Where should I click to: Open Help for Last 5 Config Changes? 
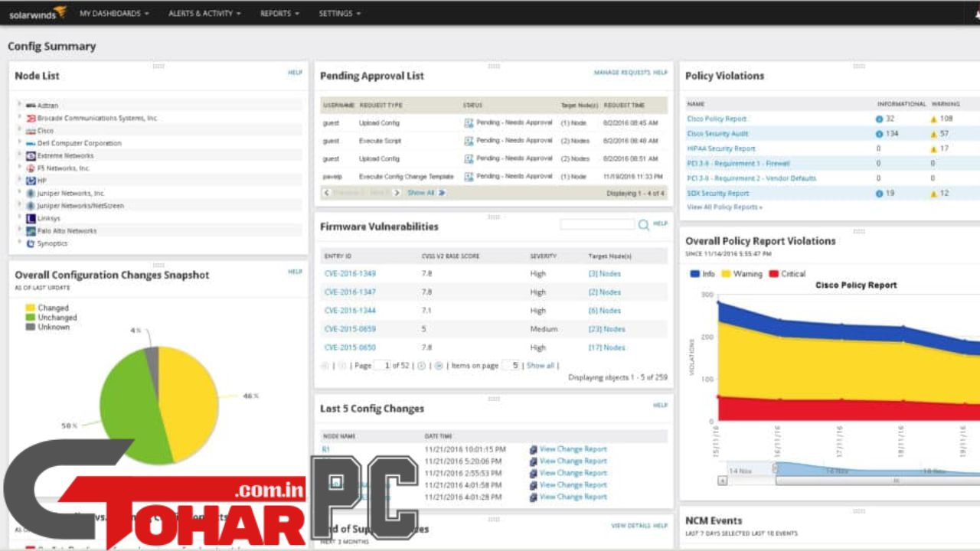[x=660, y=406]
